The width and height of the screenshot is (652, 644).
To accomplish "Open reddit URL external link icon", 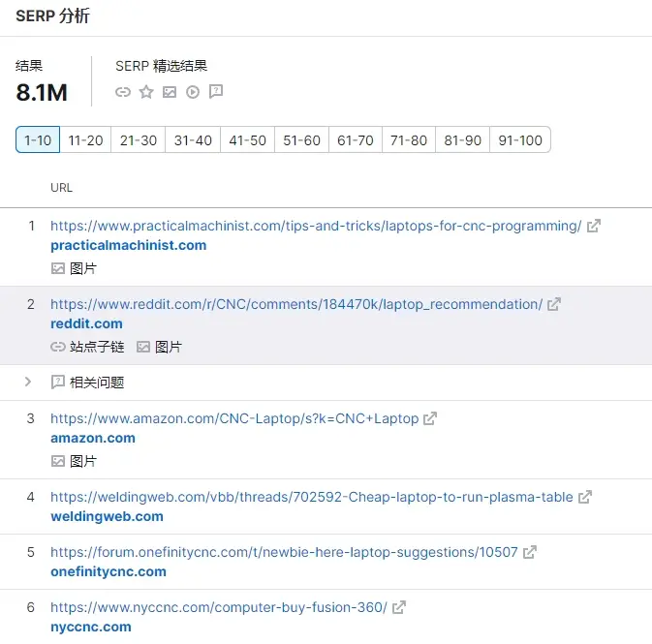I will click(554, 304).
